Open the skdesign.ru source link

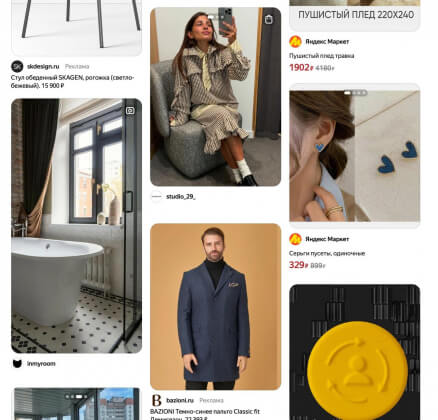coord(43,67)
